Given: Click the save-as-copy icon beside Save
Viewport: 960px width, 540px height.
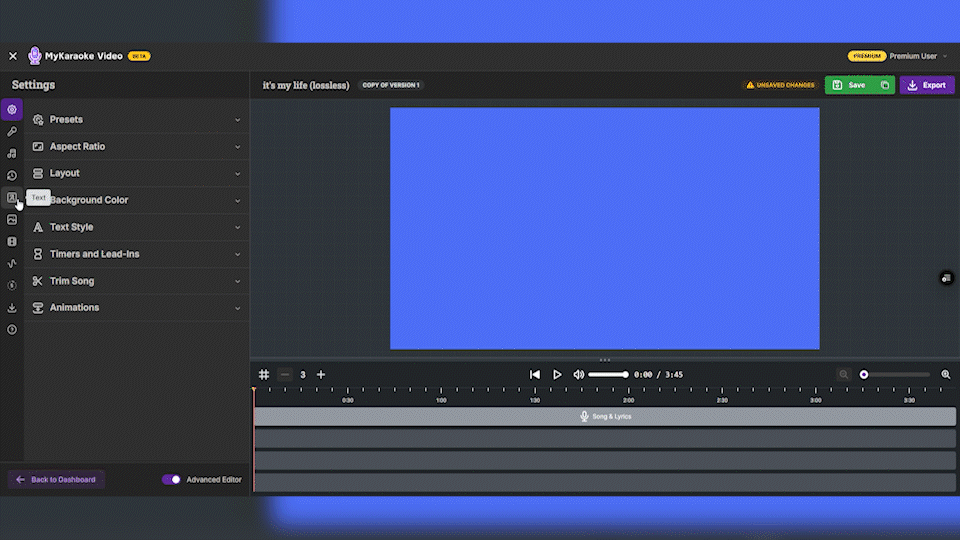Looking at the screenshot, I should point(885,85).
